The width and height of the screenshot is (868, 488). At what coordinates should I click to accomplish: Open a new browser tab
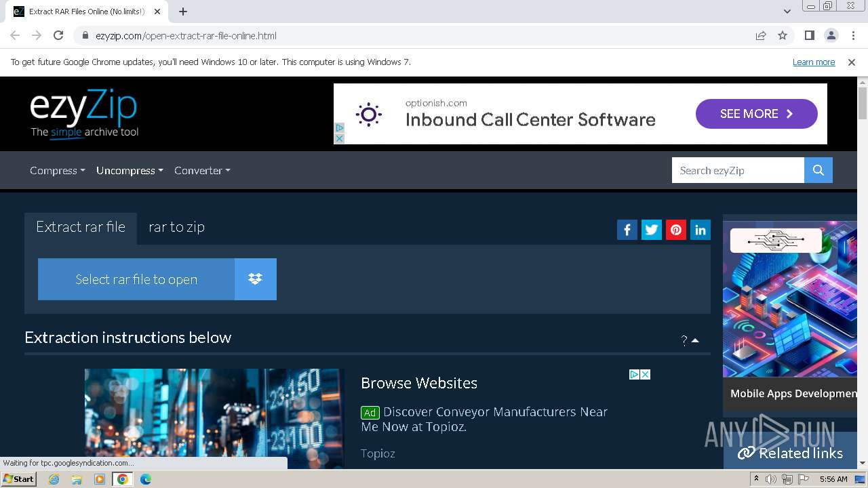click(183, 12)
